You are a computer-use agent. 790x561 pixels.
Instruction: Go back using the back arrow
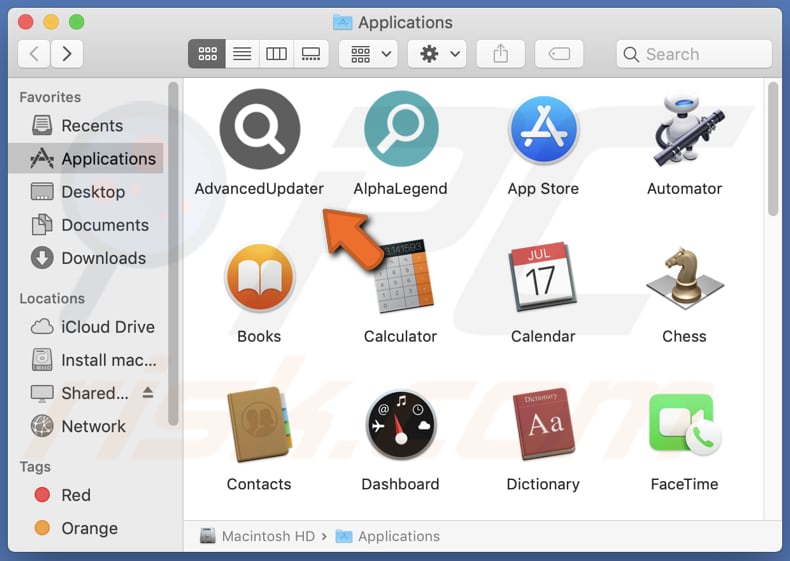tap(34, 54)
